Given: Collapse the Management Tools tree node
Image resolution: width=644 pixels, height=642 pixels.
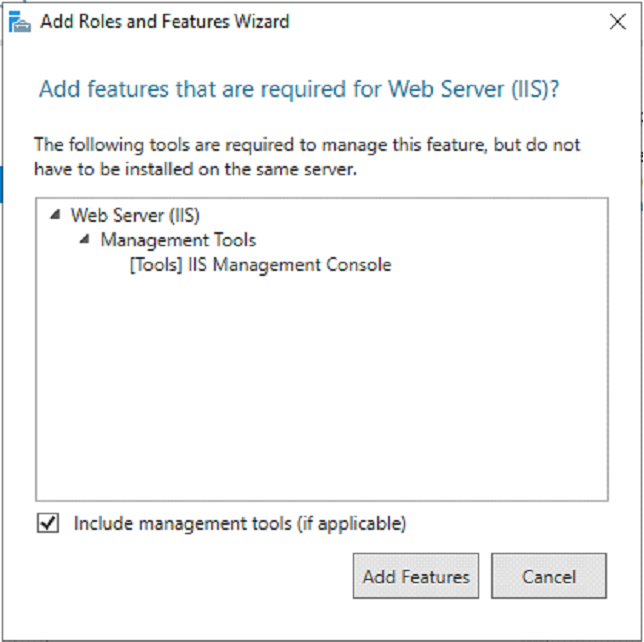Looking at the screenshot, I should coord(84,240).
